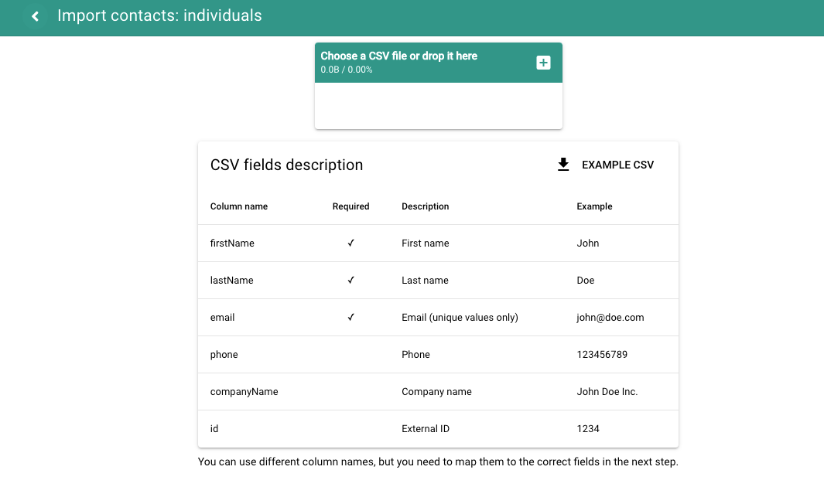Click the 'Email (unique values only)' description
This screenshot has height=504, width=824.
[460, 318]
